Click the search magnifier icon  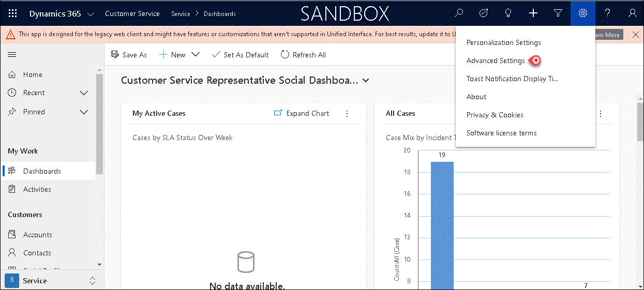point(459,13)
